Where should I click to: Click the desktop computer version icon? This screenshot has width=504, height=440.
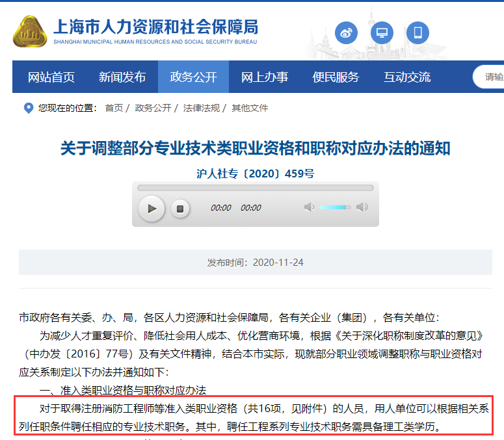[382, 32]
